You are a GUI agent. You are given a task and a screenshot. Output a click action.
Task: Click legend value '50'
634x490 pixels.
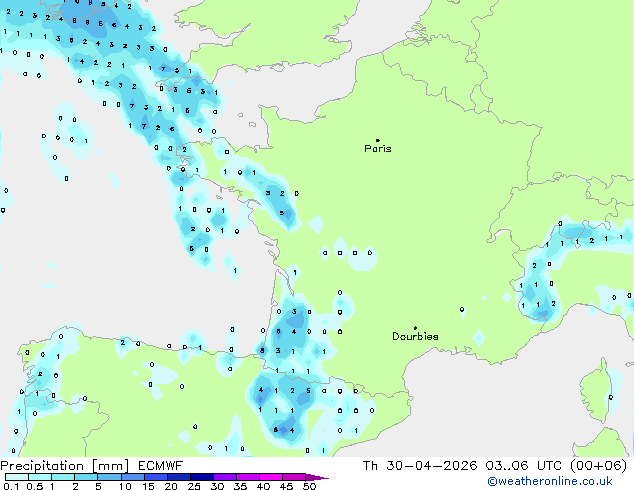[310, 486]
